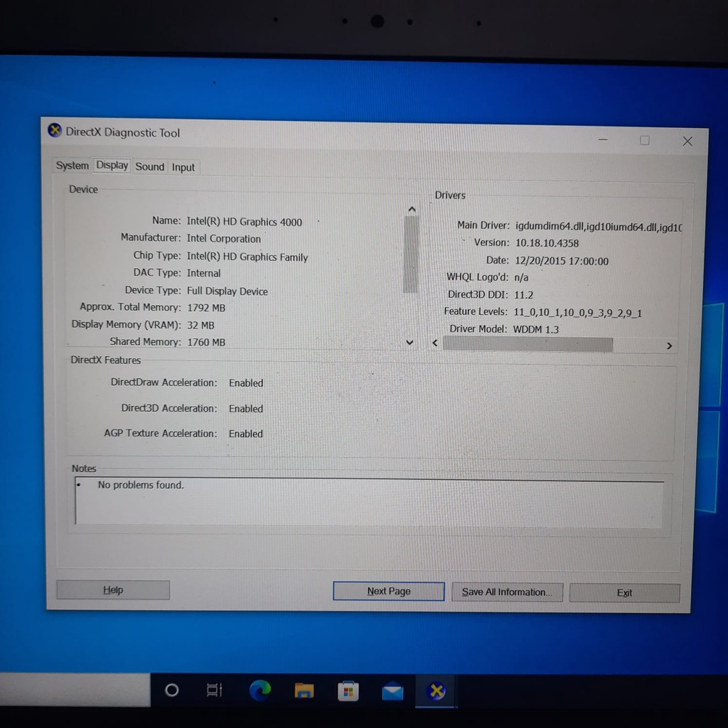This screenshot has width=728, height=728.
Task: Click total memory value '1792 MB'
Action: pos(206,308)
